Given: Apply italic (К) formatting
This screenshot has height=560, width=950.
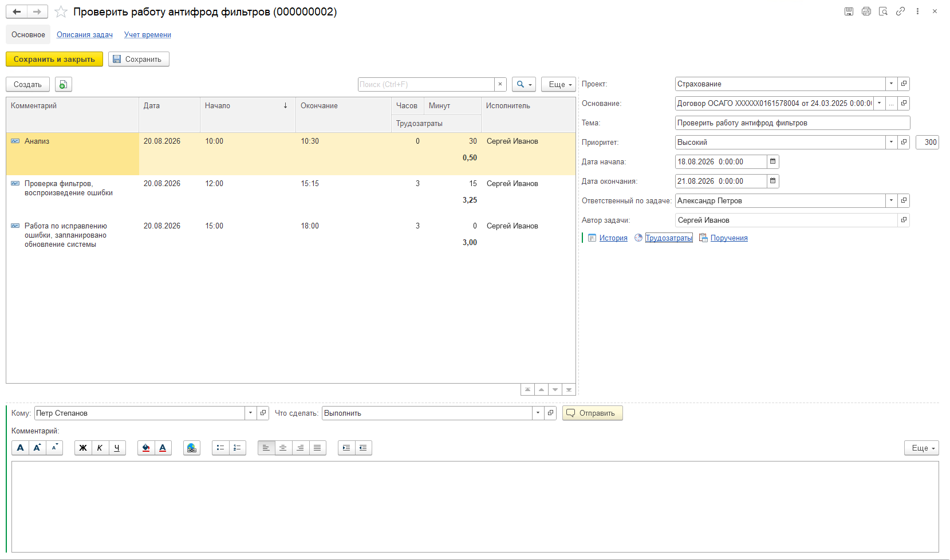Looking at the screenshot, I should click(100, 448).
